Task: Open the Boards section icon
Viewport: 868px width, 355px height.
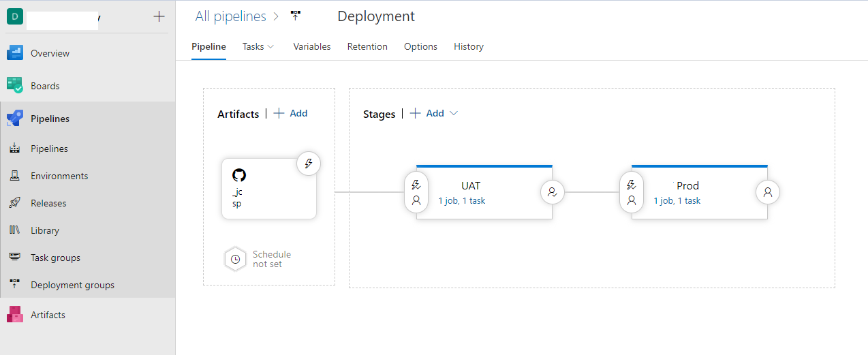Action: (15, 86)
